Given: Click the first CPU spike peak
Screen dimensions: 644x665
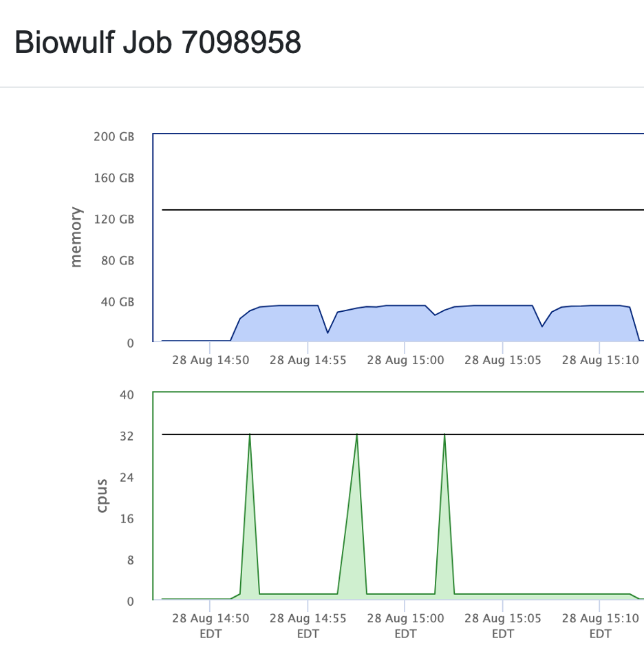Looking at the screenshot, I should (249, 436).
